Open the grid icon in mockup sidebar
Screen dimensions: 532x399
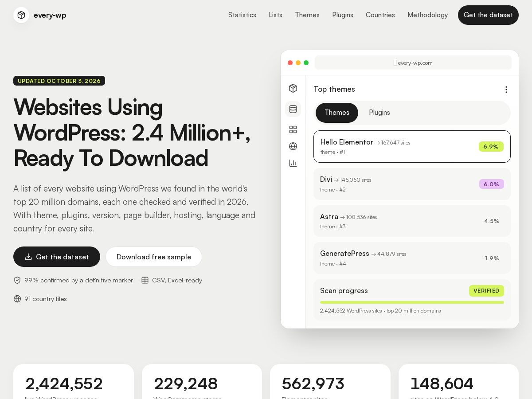coord(293,129)
